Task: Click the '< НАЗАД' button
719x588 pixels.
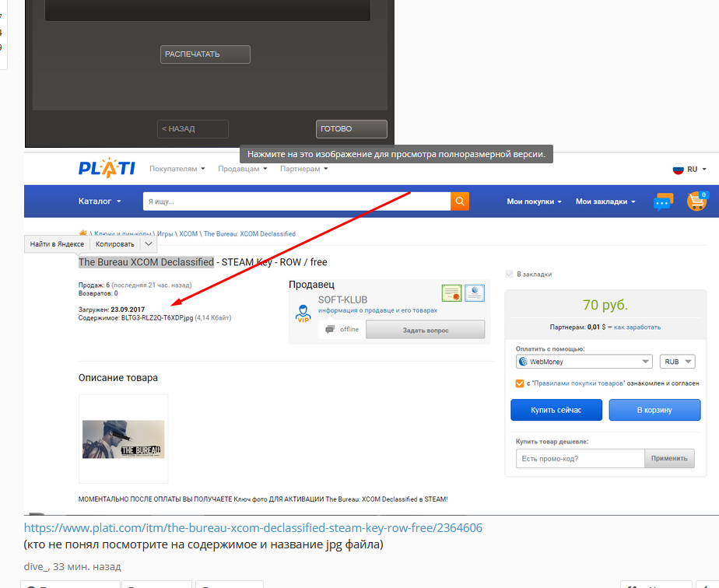Action: coord(193,129)
